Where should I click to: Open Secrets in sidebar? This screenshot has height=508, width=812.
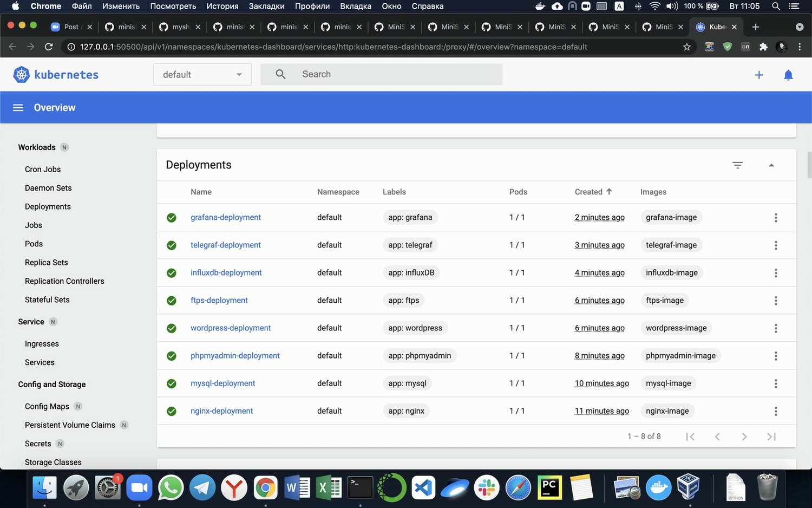pos(38,444)
